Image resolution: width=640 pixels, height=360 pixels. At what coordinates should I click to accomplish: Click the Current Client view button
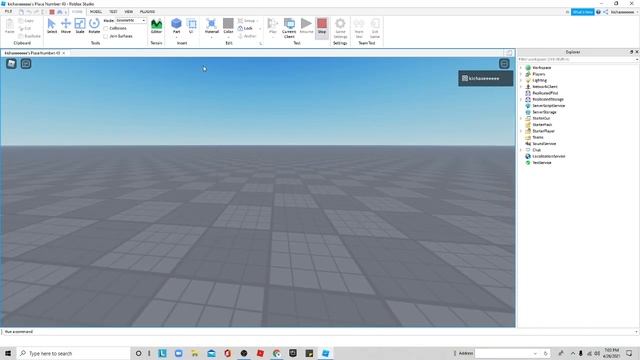coord(289,28)
